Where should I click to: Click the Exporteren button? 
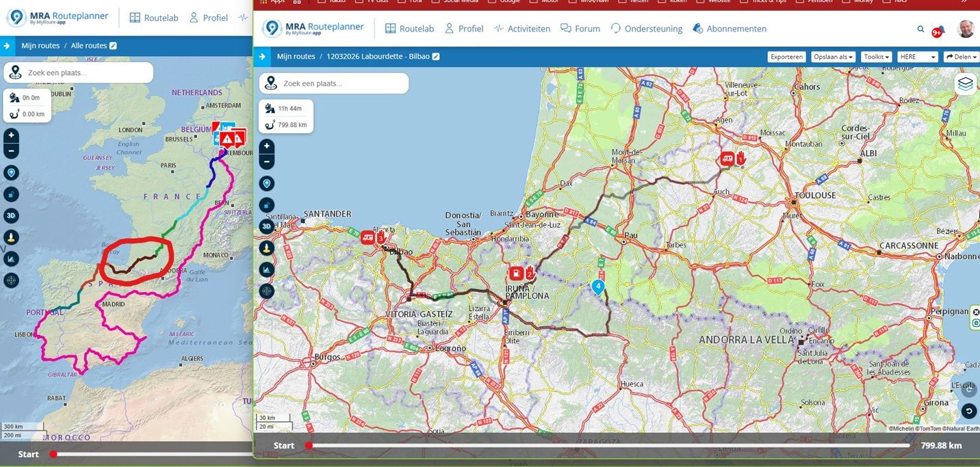(x=786, y=57)
